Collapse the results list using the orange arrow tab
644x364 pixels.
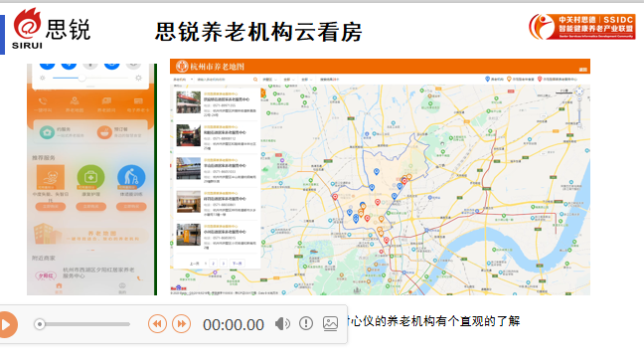pyautogui.click(x=262, y=92)
